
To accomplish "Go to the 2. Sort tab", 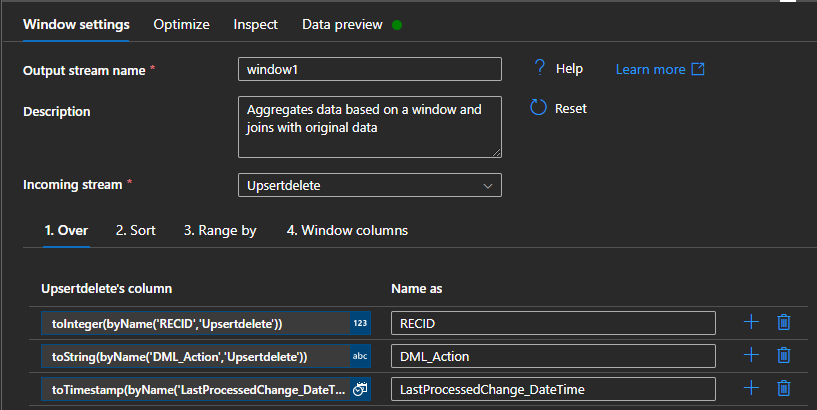I will pyautogui.click(x=135, y=230).
